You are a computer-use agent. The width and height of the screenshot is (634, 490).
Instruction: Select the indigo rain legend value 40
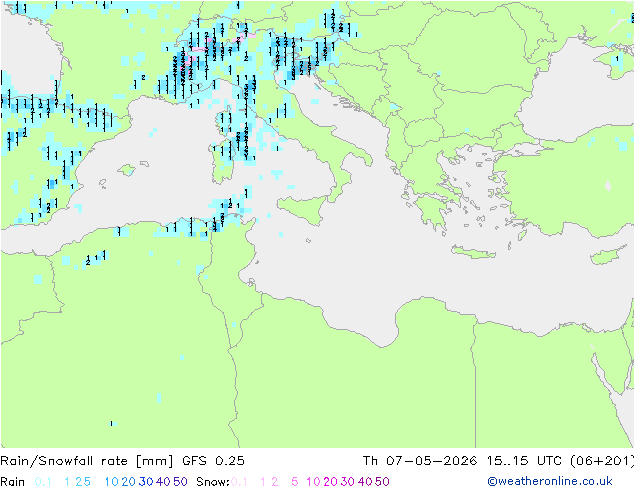click(163, 482)
